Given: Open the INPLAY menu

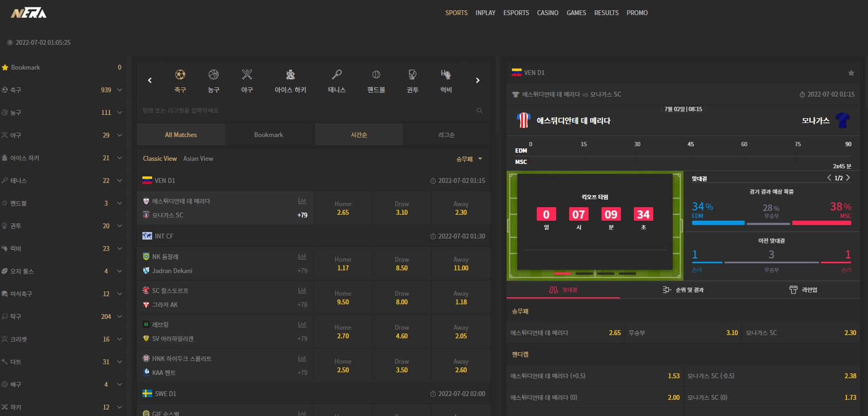Looking at the screenshot, I should [x=486, y=13].
